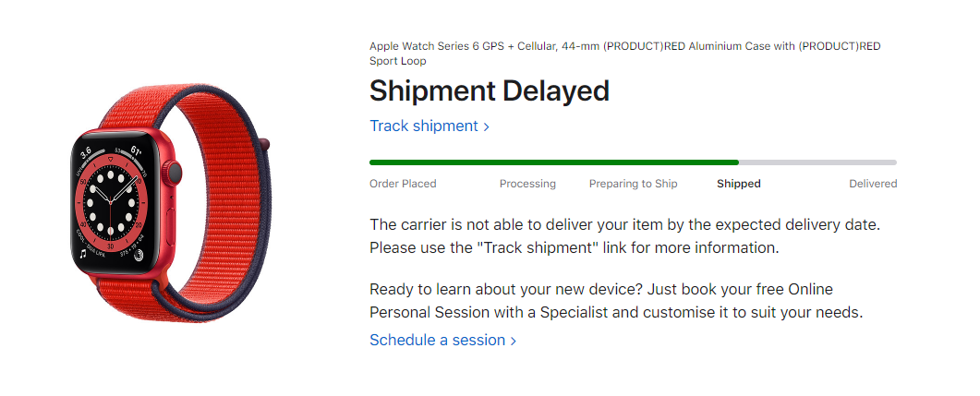Click the chevron after Schedule a session

click(514, 341)
